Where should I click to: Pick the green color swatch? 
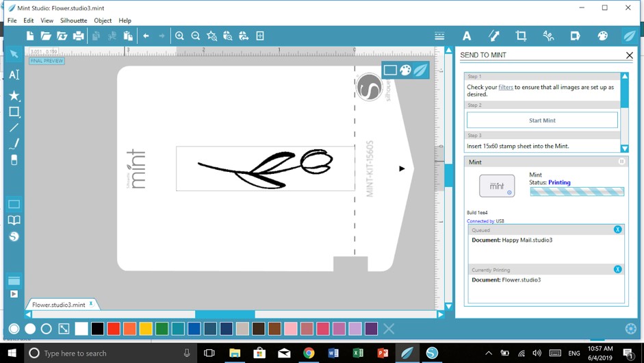point(162,329)
